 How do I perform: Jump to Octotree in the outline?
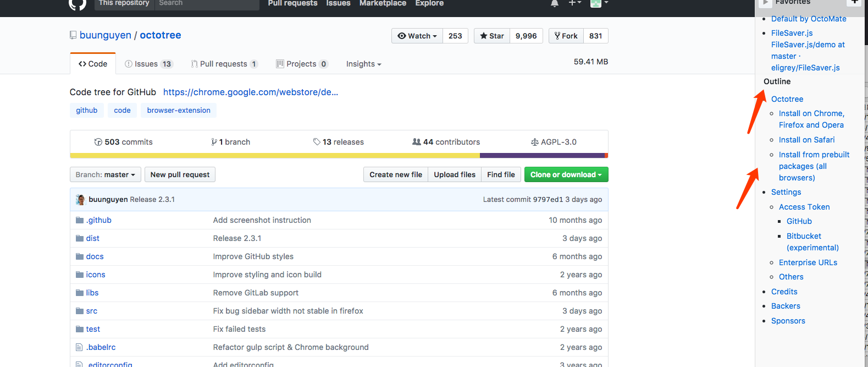(787, 99)
